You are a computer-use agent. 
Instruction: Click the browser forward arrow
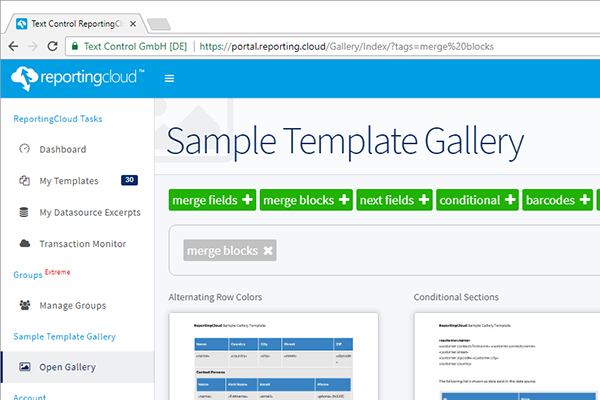pyautogui.click(x=33, y=46)
